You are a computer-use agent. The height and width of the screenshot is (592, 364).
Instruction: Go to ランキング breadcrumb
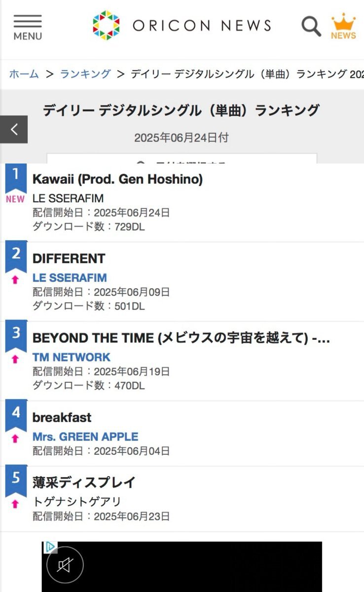pos(85,74)
